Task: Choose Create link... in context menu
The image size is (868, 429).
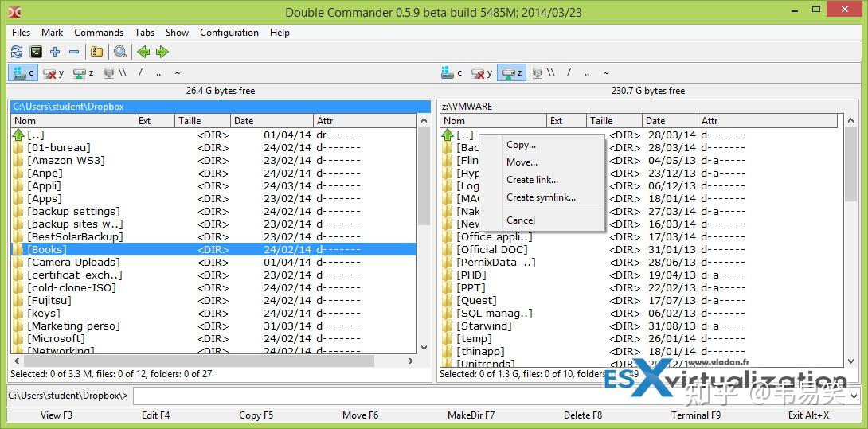Action: (542, 180)
